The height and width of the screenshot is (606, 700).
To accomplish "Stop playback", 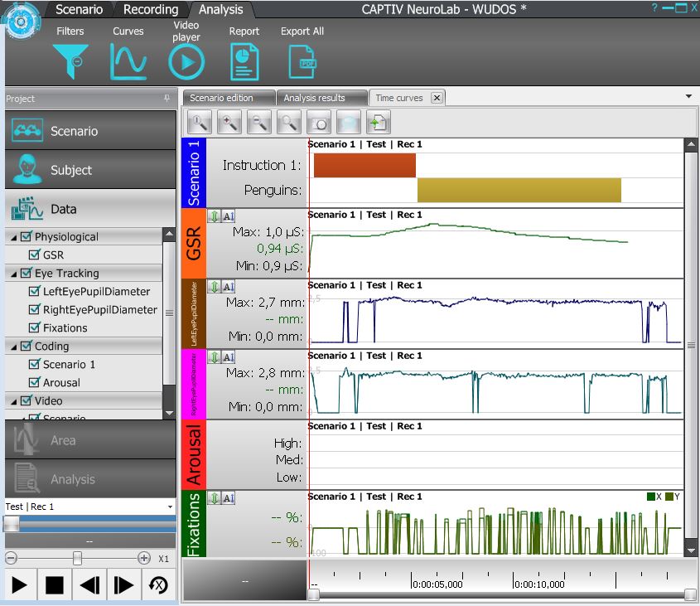I will [55, 584].
